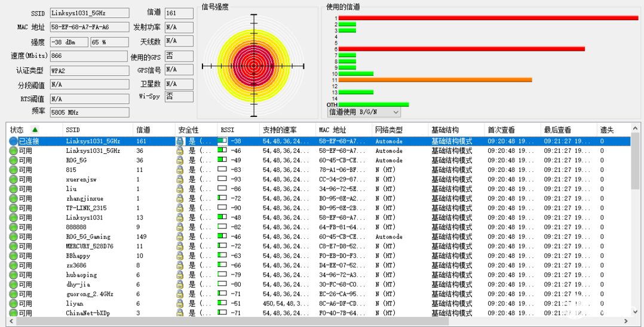Image resolution: width=644 pixels, height=327 pixels.
Task: Click the status icon of zhangjinxue row
Action: tap(14, 199)
